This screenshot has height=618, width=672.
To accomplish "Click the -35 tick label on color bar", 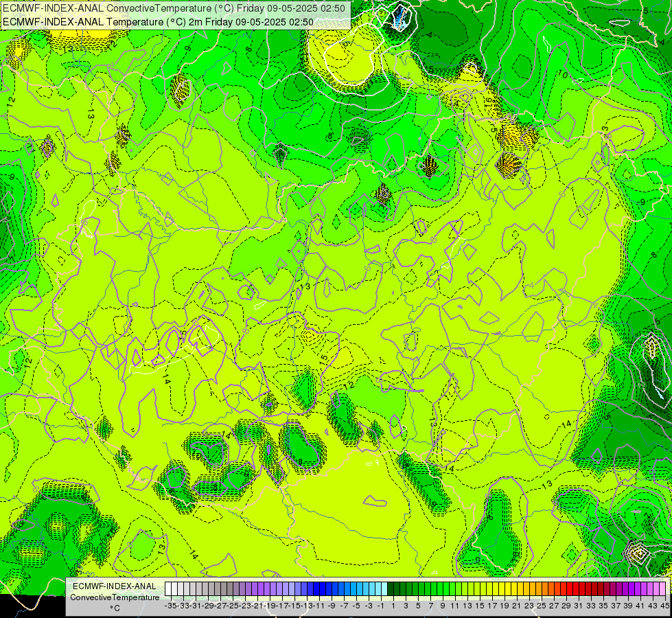I will [x=170, y=606].
